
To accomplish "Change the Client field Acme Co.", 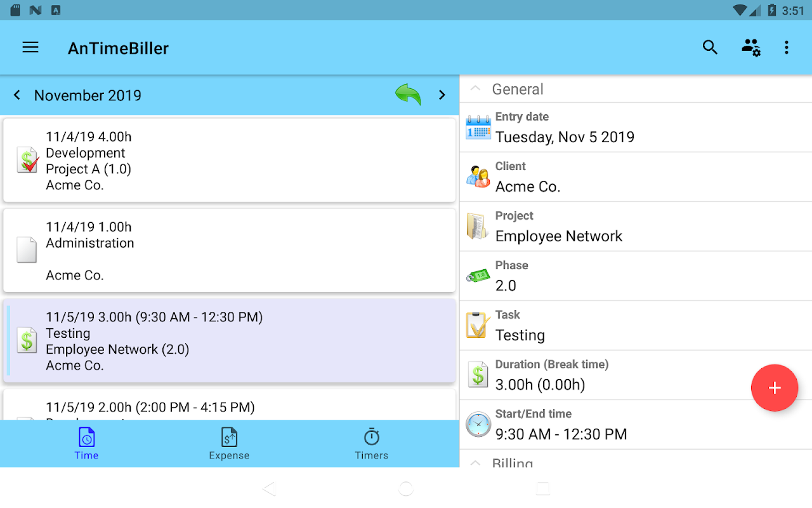I will pyautogui.click(x=636, y=177).
